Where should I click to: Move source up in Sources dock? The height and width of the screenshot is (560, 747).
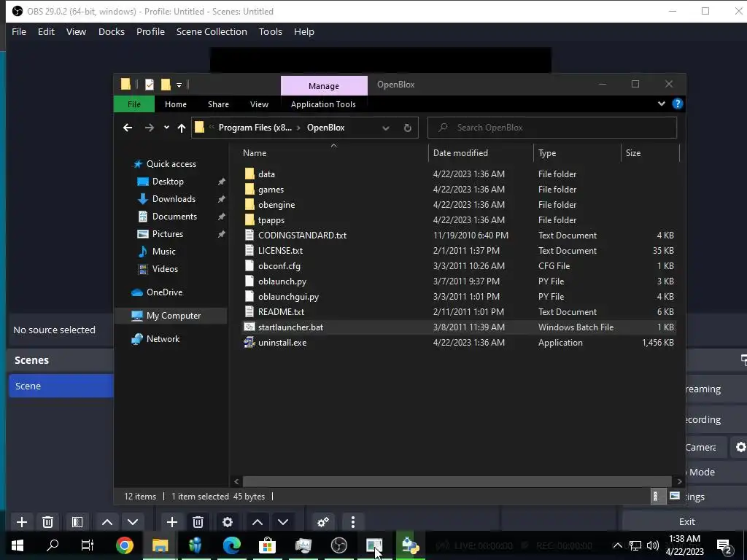tap(258, 522)
